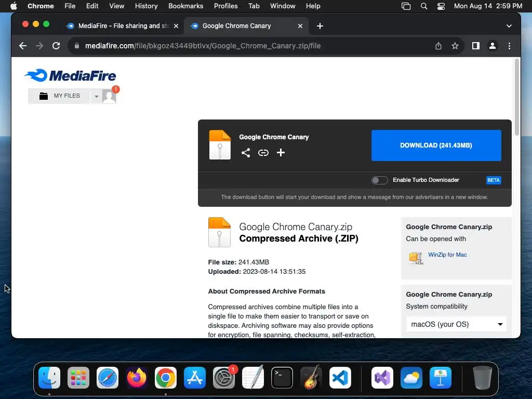The height and width of the screenshot is (399, 532).
Task: Toggle the Chrome side panel icon
Action: click(476, 46)
